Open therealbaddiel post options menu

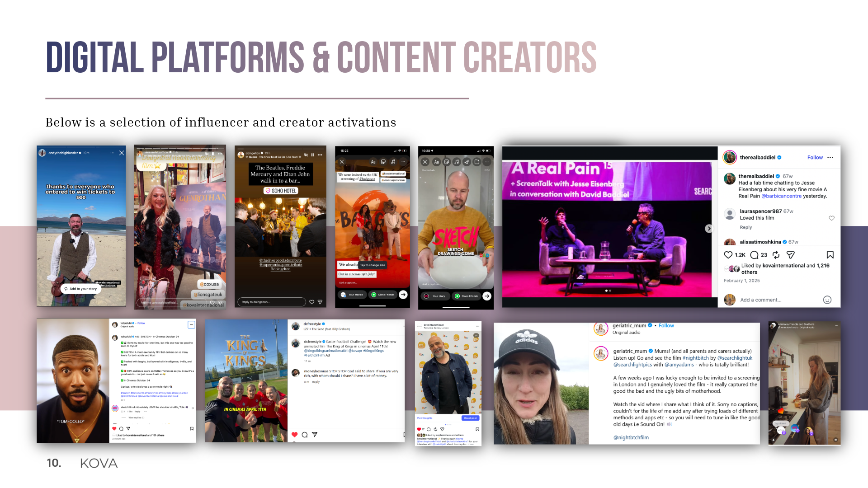pyautogui.click(x=830, y=158)
